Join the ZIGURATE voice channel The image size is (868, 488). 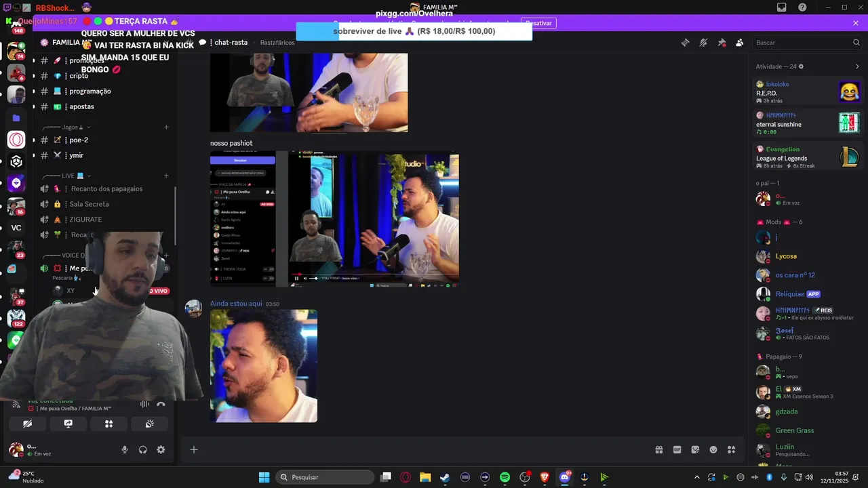tap(105, 220)
